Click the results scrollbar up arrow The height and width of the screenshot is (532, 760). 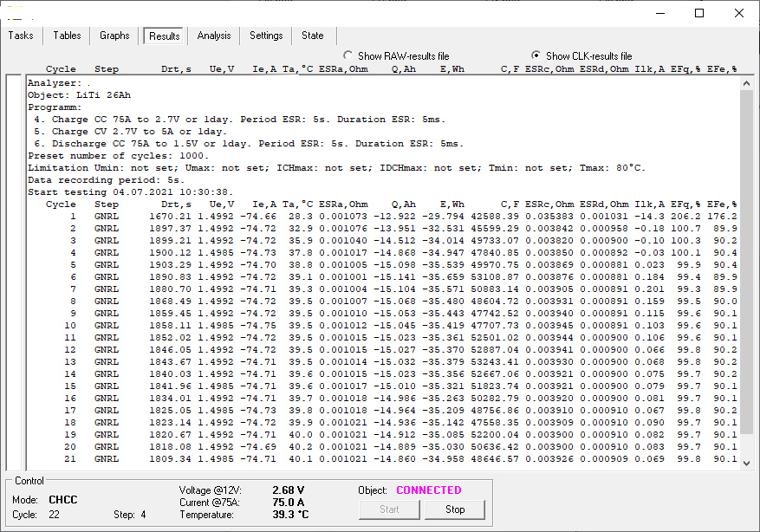[x=746, y=84]
